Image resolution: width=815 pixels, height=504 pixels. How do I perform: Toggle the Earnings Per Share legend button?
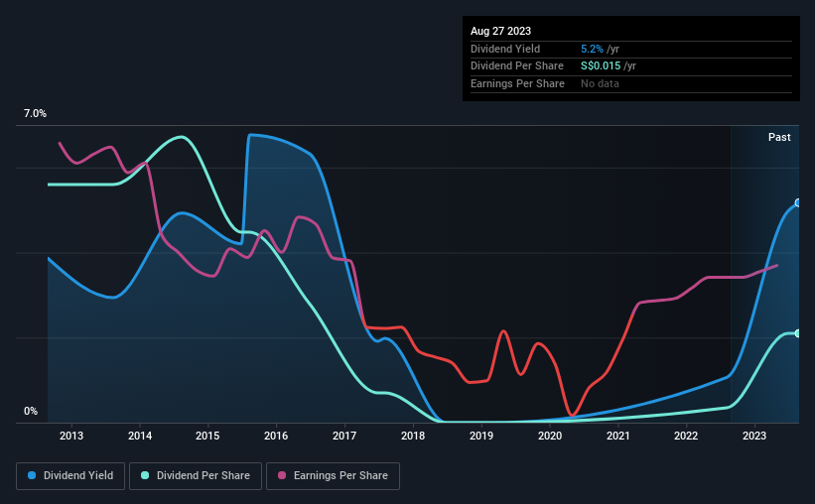pyautogui.click(x=333, y=476)
